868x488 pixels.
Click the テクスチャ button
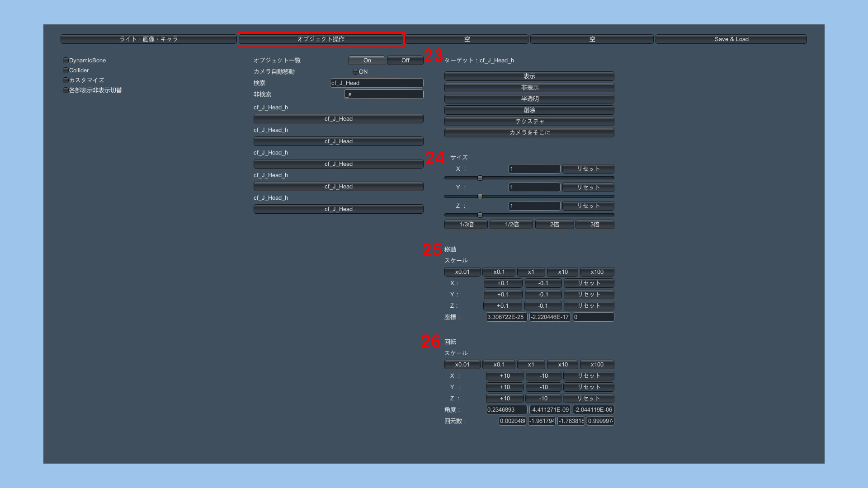pos(529,121)
